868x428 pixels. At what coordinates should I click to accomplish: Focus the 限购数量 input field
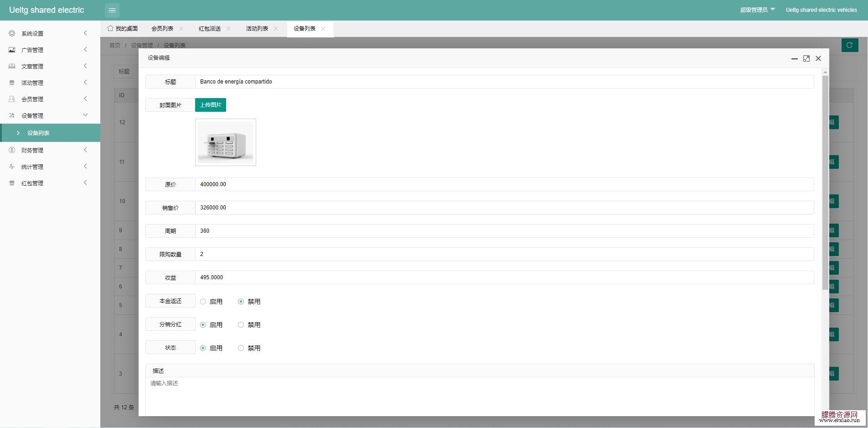point(504,254)
